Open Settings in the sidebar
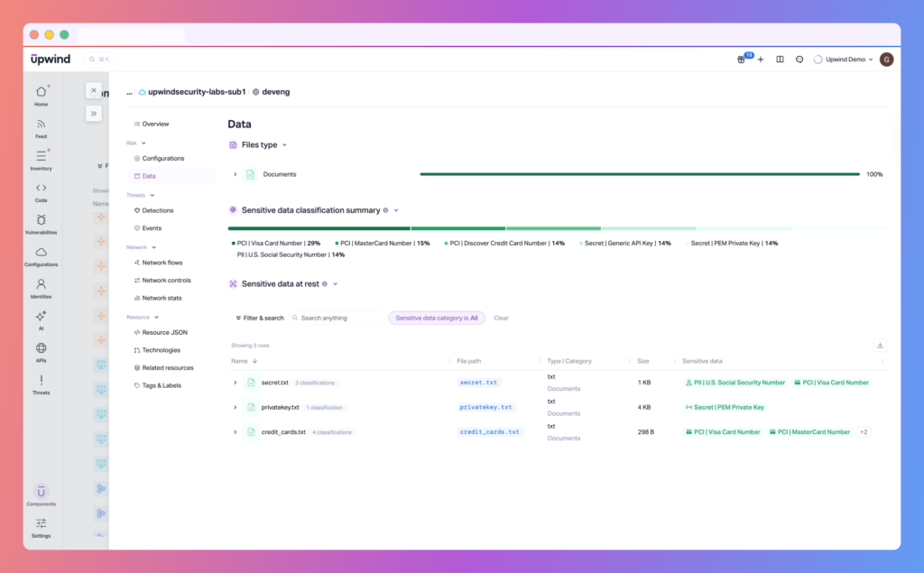This screenshot has height=573, width=924. tap(41, 524)
